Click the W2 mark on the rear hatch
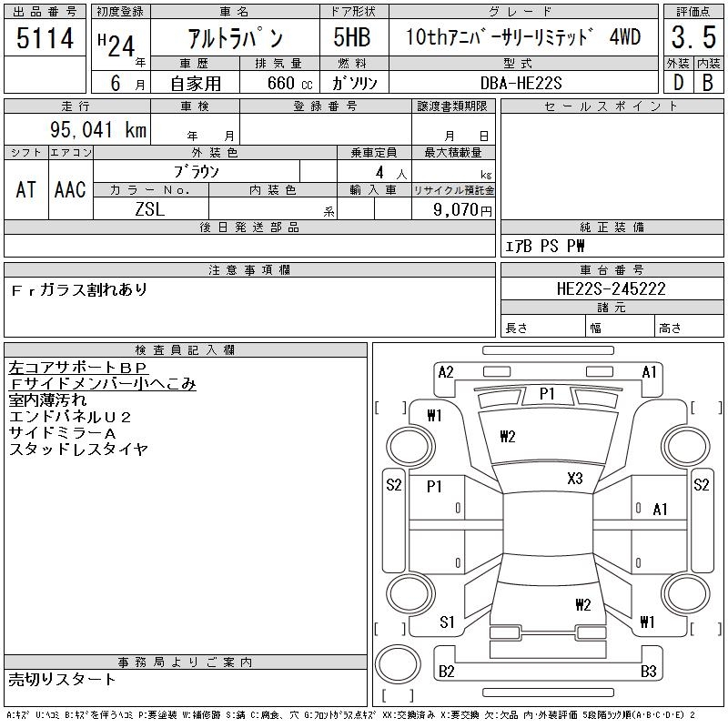The height and width of the screenshot is (728, 728). click(x=583, y=604)
